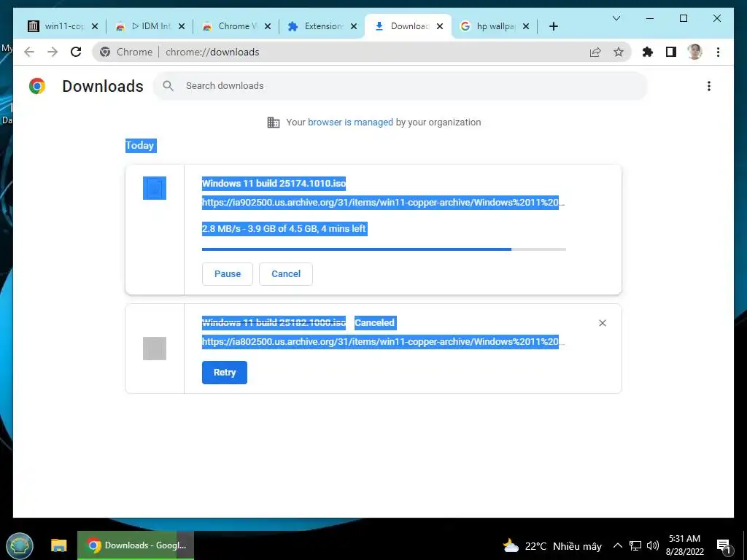Click gray file icon of canceled download

[x=155, y=349]
